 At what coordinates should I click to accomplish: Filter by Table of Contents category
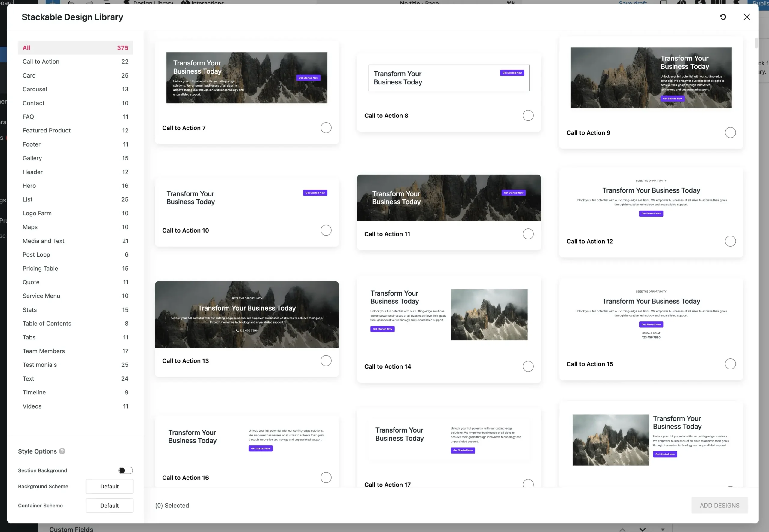[75, 323]
